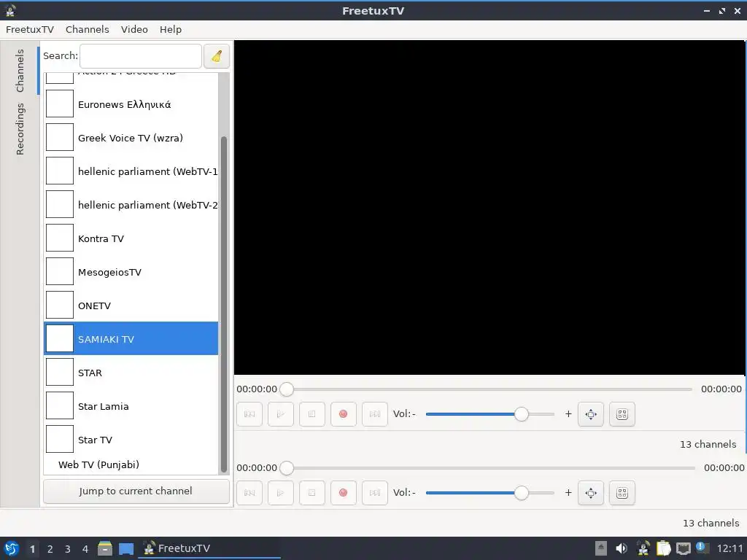Screen dimensions: 747x560
Task: Select the Greek Voice TV (wzra) channel
Action: point(131,138)
